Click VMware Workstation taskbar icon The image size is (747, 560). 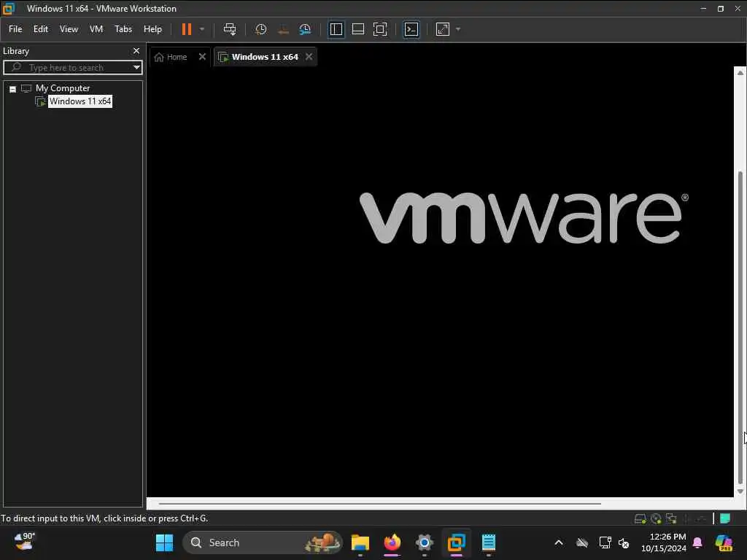click(x=456, y=542)
